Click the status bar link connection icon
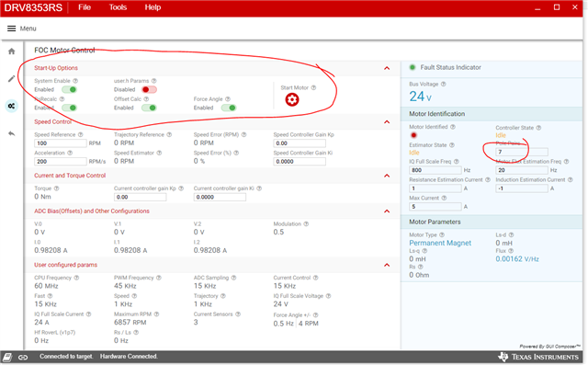 point(23,357)
